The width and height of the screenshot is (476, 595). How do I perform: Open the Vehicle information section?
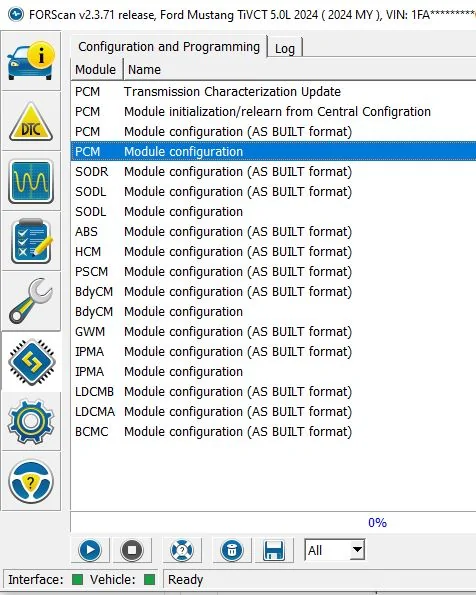pos(31,61)
